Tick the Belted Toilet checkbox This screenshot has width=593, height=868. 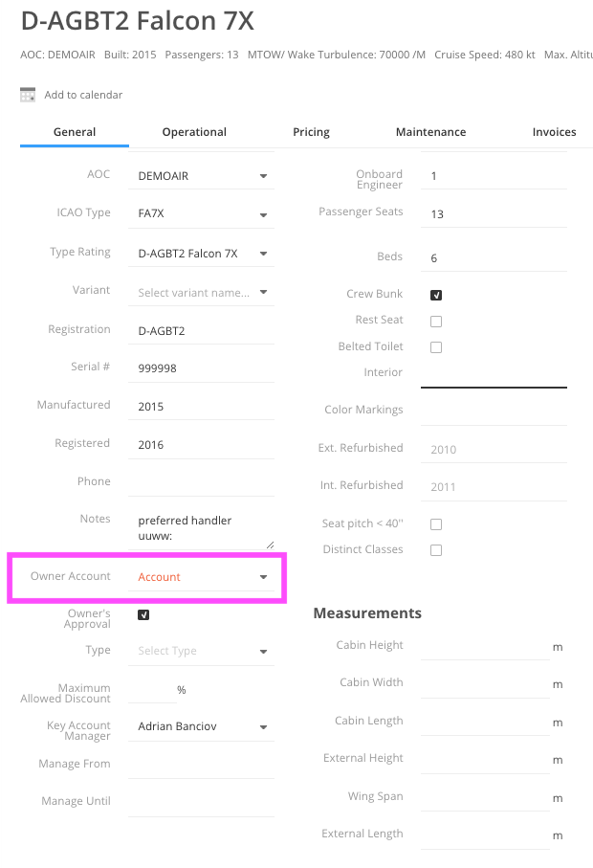click(436, 347)
